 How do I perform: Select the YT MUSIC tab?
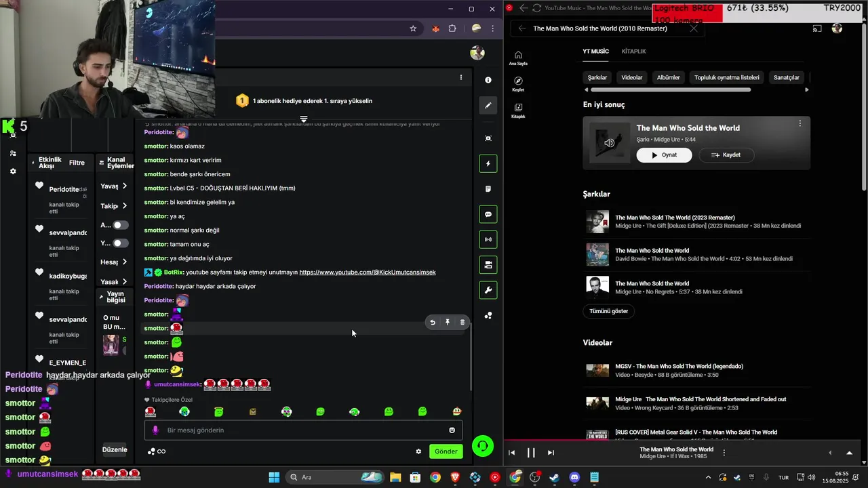point(595,52)
